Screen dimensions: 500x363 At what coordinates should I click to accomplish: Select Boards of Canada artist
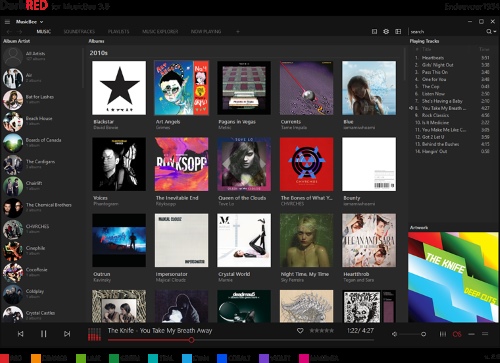[42, 142]
